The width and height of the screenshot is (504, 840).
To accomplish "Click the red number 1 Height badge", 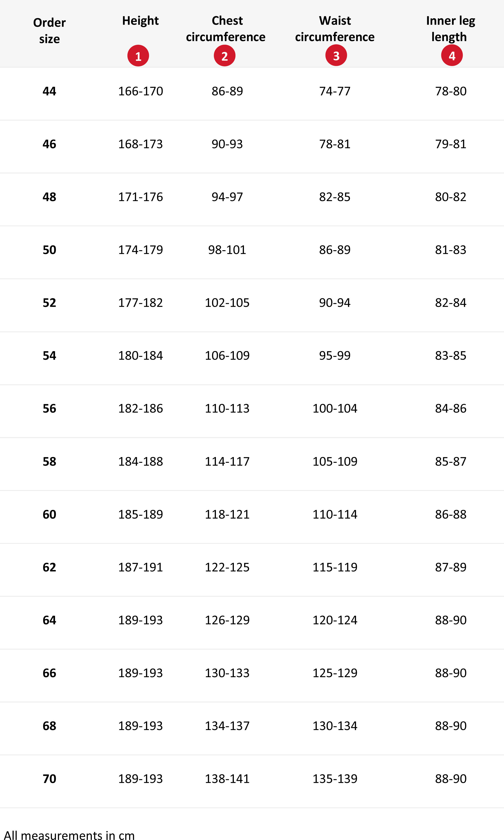I will [138, 56].
